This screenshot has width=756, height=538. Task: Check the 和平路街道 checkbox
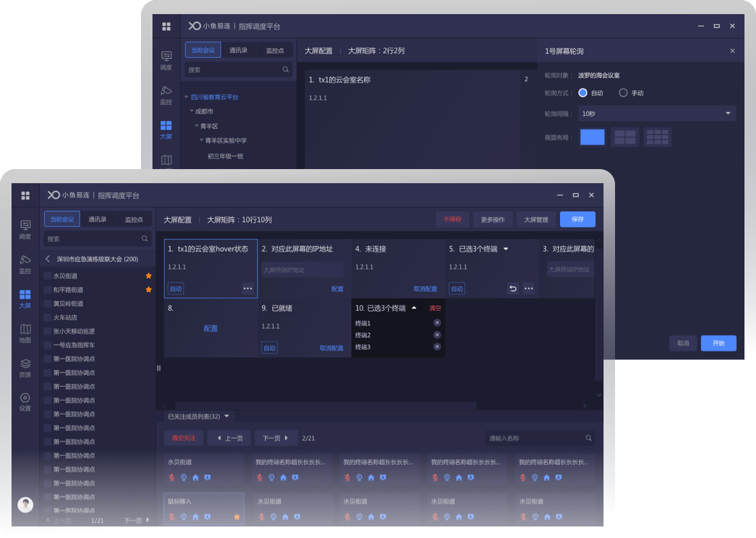tap(47, 289)
